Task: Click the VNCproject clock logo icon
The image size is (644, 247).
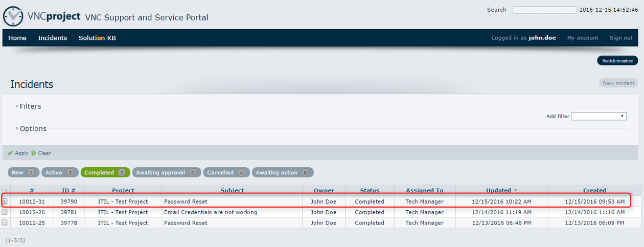Action: click(x=13, y=16)
